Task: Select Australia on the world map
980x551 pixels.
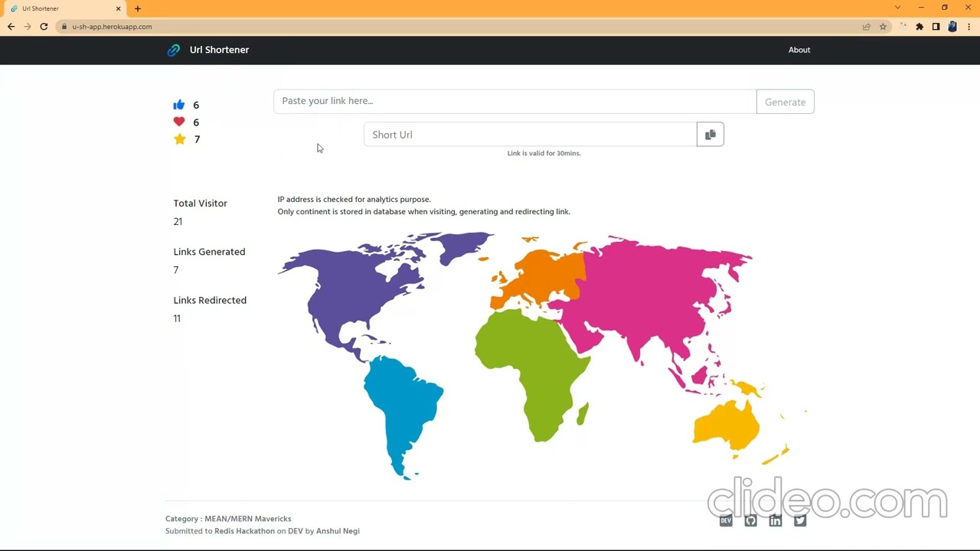Action: click(x=726, y=426)
